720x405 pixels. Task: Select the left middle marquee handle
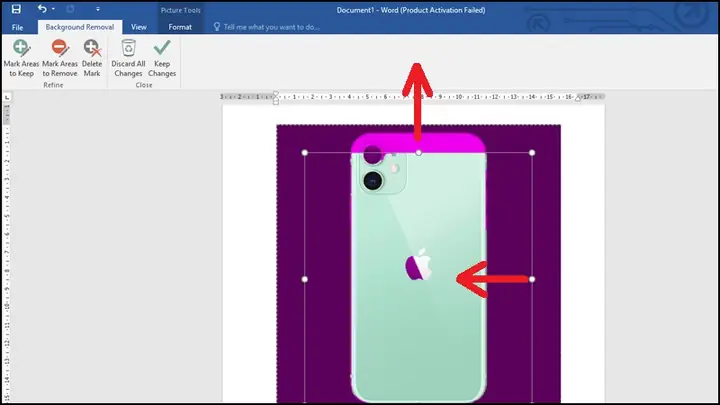click(305, 279)
